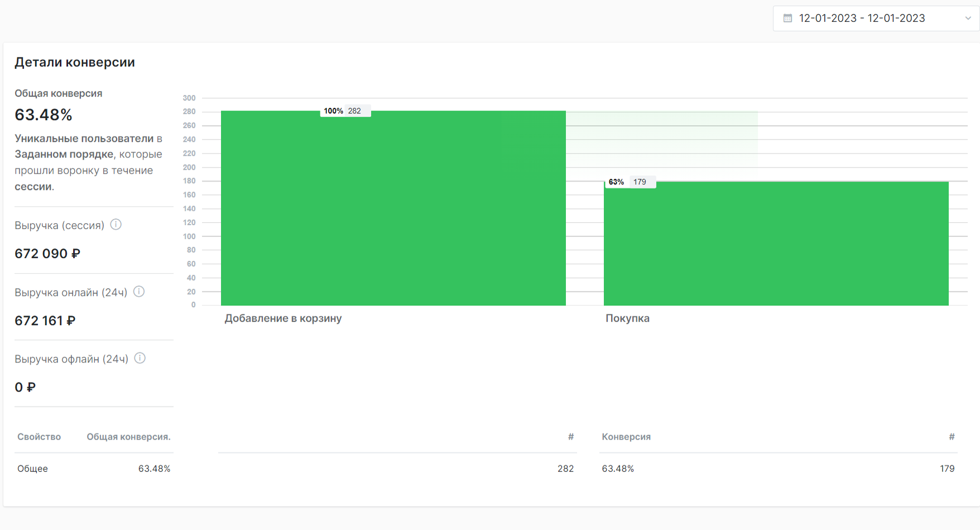980x530 pixels.
Task: Open the 12-01-2023 date range field
Action: click(862, 18)
